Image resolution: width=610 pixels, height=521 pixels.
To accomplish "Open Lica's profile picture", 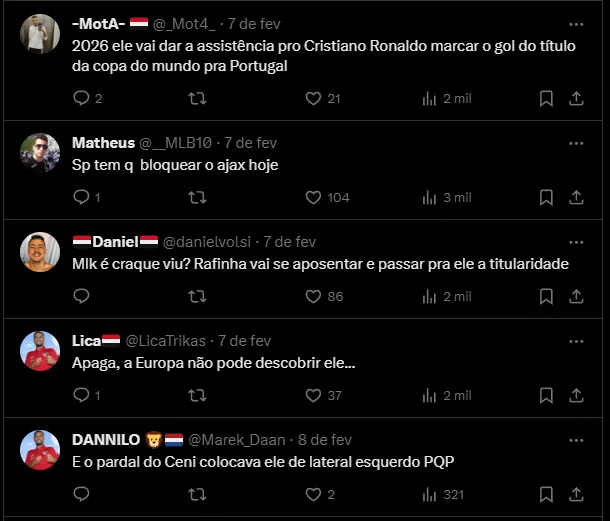I will [40, 350].
